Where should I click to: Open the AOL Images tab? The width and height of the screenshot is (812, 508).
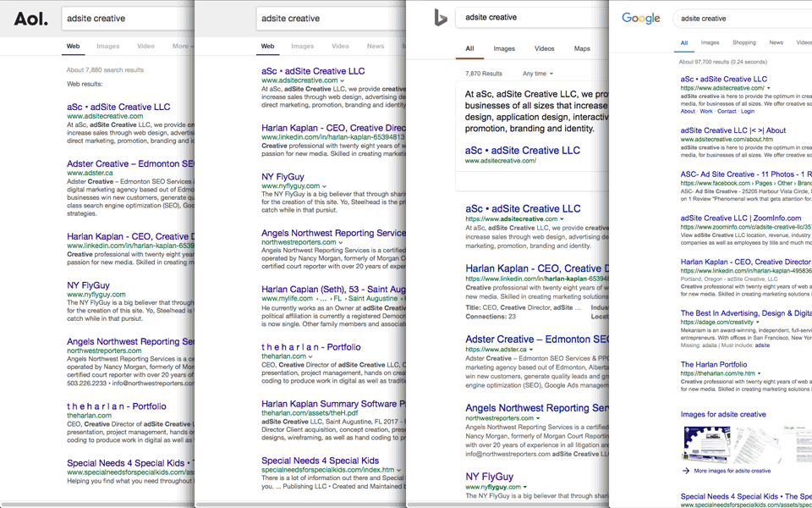107,46
